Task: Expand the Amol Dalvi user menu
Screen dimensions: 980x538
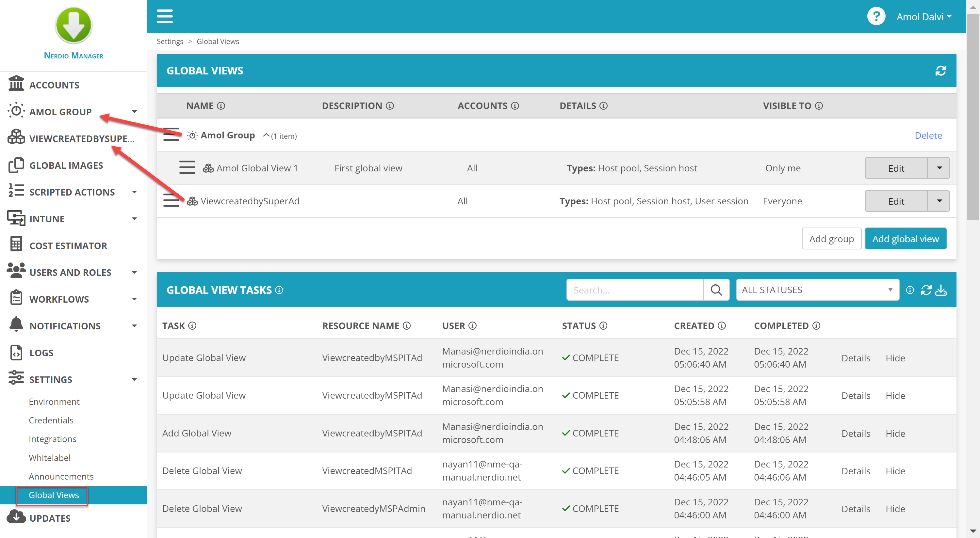Action: tap(924, 16)
